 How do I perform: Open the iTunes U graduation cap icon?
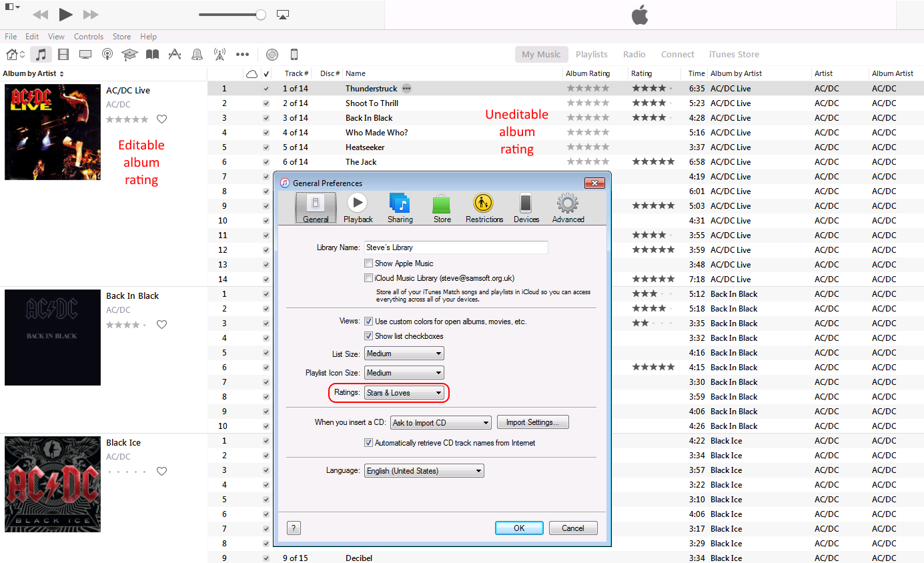129,55
